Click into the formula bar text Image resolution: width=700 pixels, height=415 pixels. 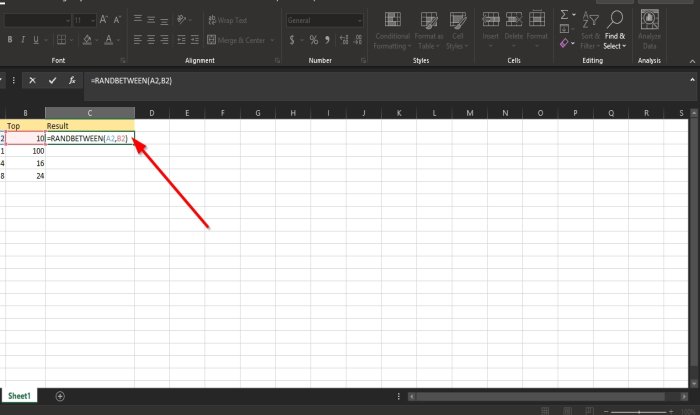(131, 80)
